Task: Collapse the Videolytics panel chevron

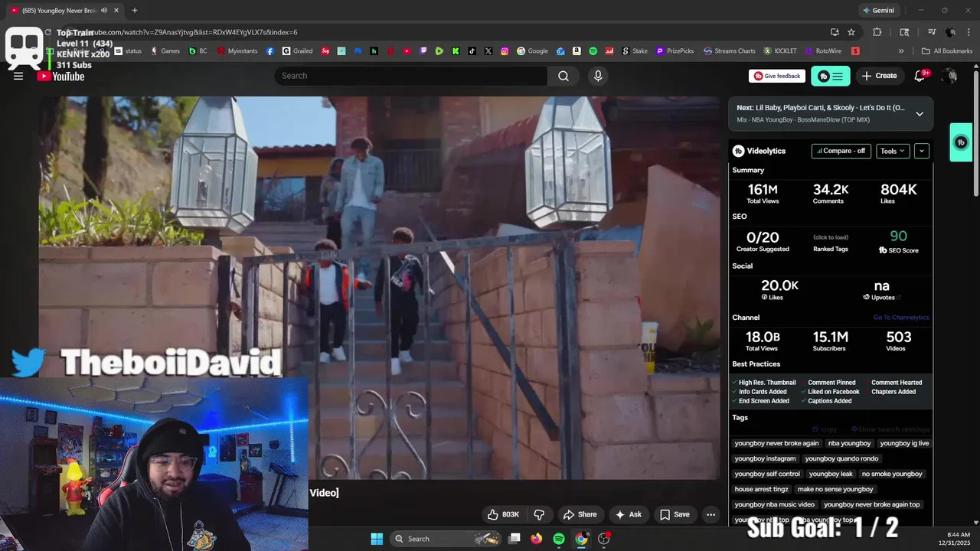Action: click(x=922, y=151)
